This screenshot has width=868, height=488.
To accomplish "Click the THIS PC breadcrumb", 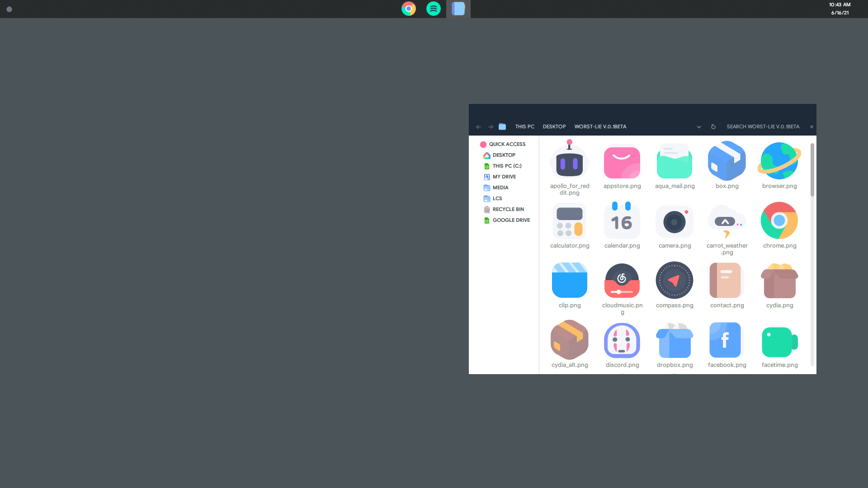I will pyautogui.click(x=525, y=127).
